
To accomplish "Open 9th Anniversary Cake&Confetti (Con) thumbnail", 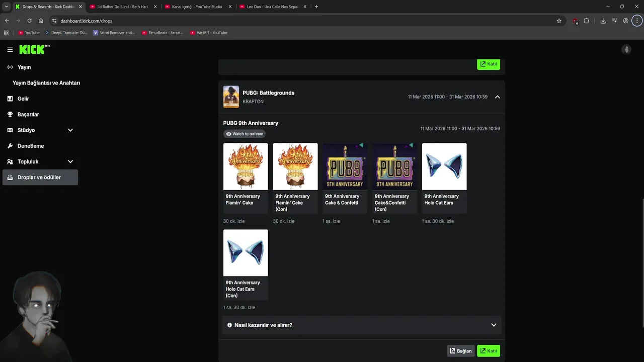I will point(394,166).
